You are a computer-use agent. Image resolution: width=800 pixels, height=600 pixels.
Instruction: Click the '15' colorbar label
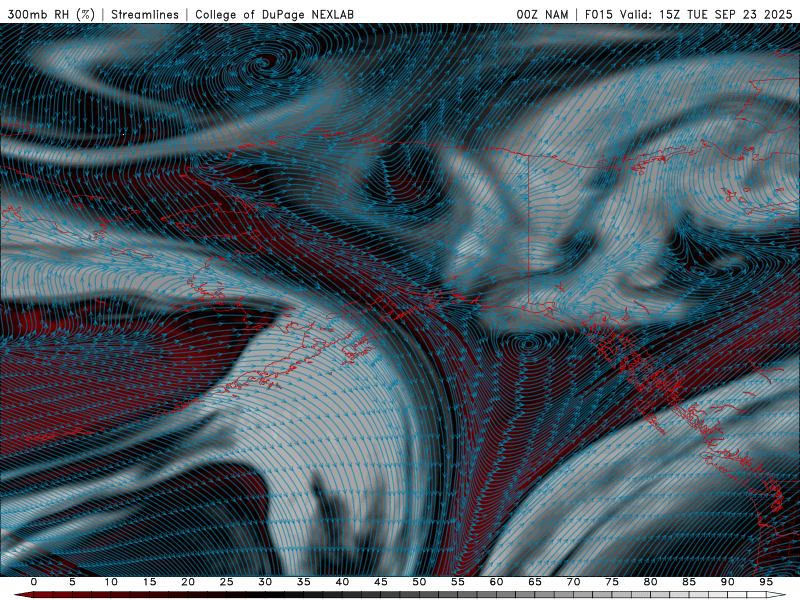(149, 582)
